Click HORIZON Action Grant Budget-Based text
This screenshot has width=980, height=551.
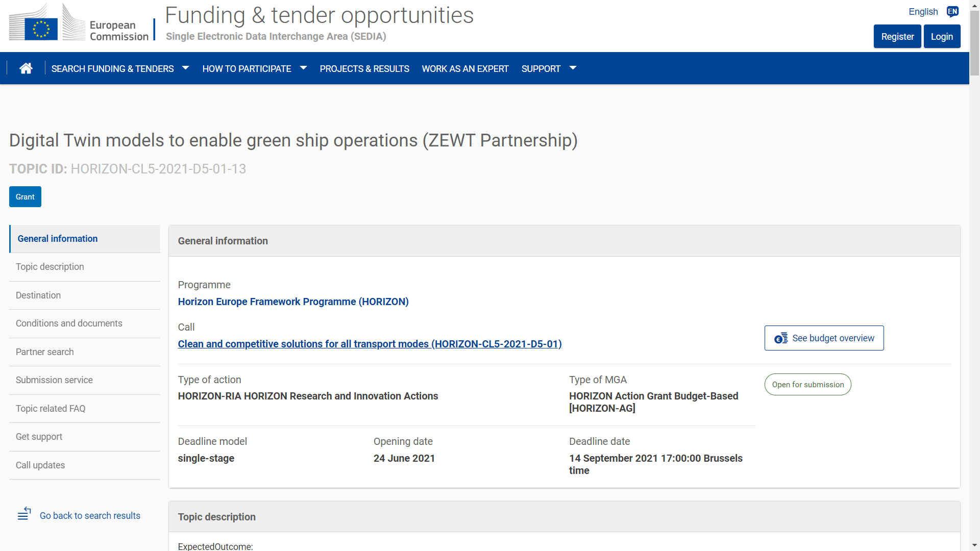tap(653, 402)
